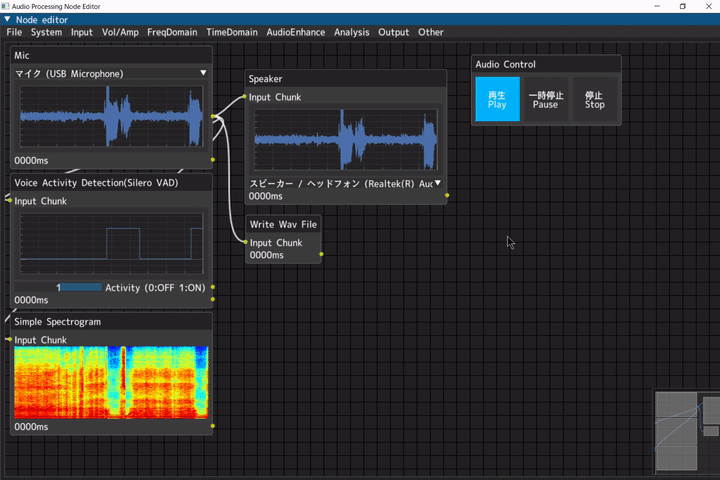Click the Speaker Input Chunk input pin

[x=245, y=96]
